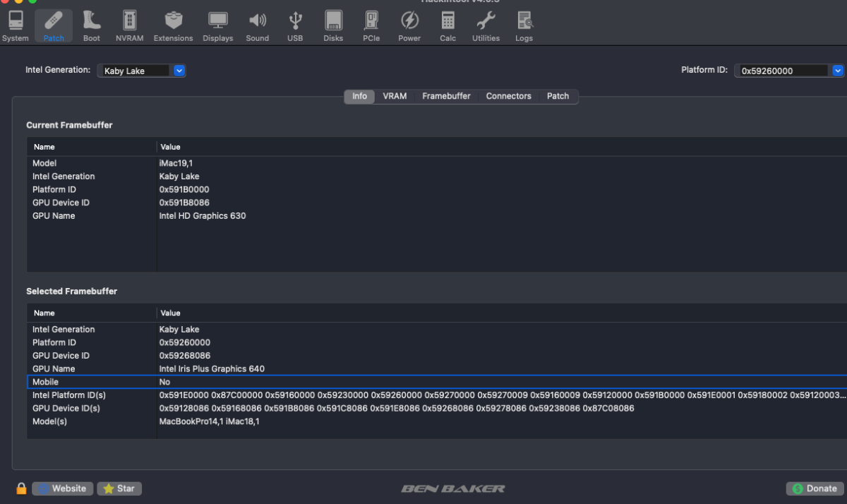Open the Boot section
Screen dimensions: 847x504
pyautogui.click(x=92, y=26)
